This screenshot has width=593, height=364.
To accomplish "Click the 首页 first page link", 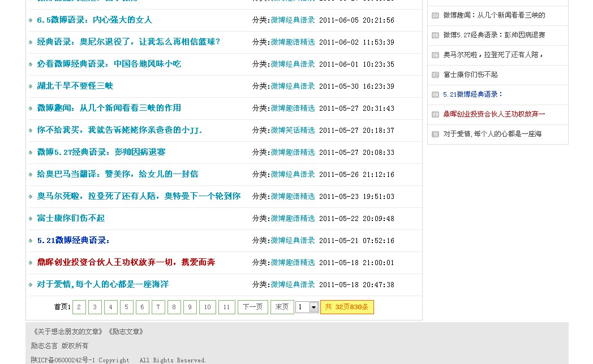I will point(61,307).
